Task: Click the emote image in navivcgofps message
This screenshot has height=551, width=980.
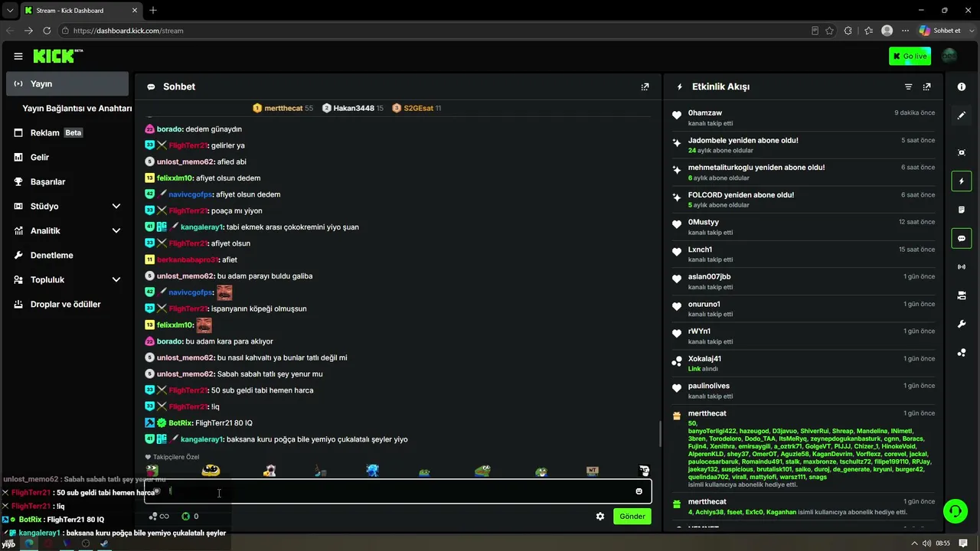Action: click(x=224, y=292)
